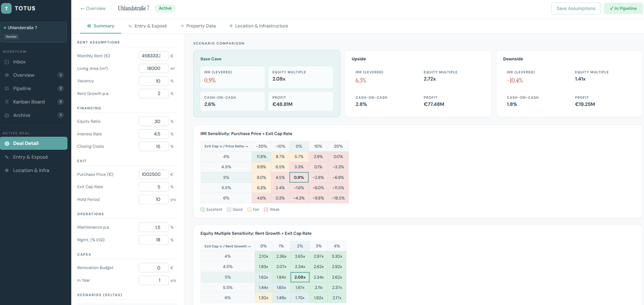The width and height of the screenshot is (644, 305).
Task: Click the 3.30x equity multiple cell
Action: pos(337,256)
